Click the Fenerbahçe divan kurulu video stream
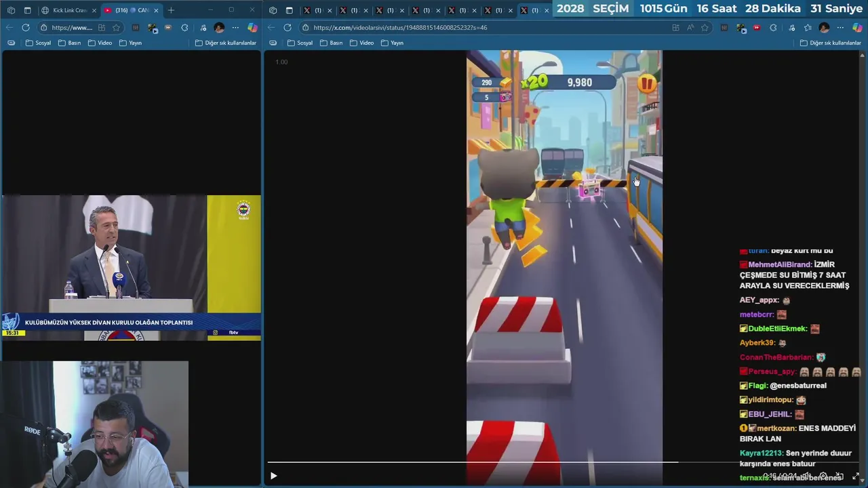 click(x=131, y=268)
